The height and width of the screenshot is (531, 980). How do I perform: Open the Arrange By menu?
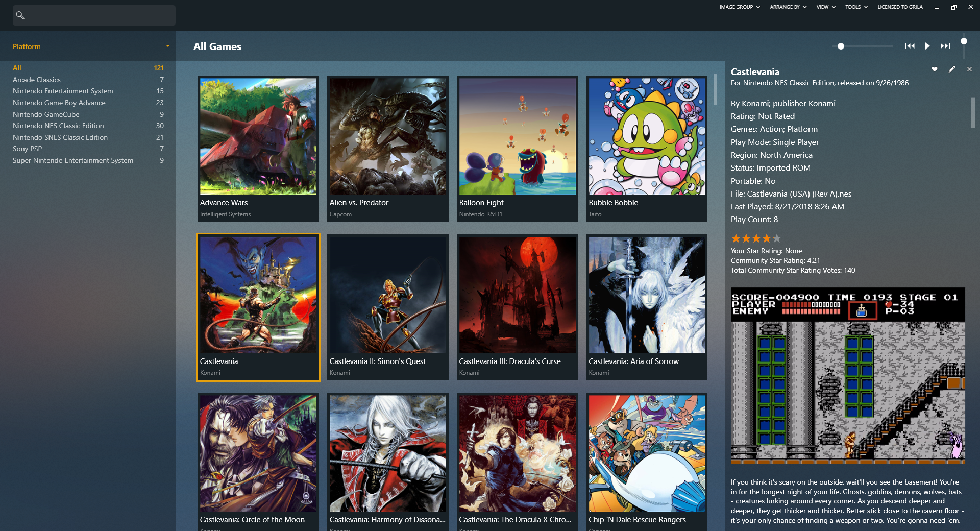(788, 7)
